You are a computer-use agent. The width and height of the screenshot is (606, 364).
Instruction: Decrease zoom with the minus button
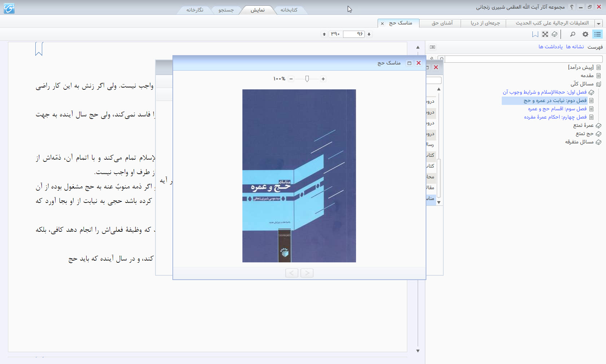pos(291,79)
